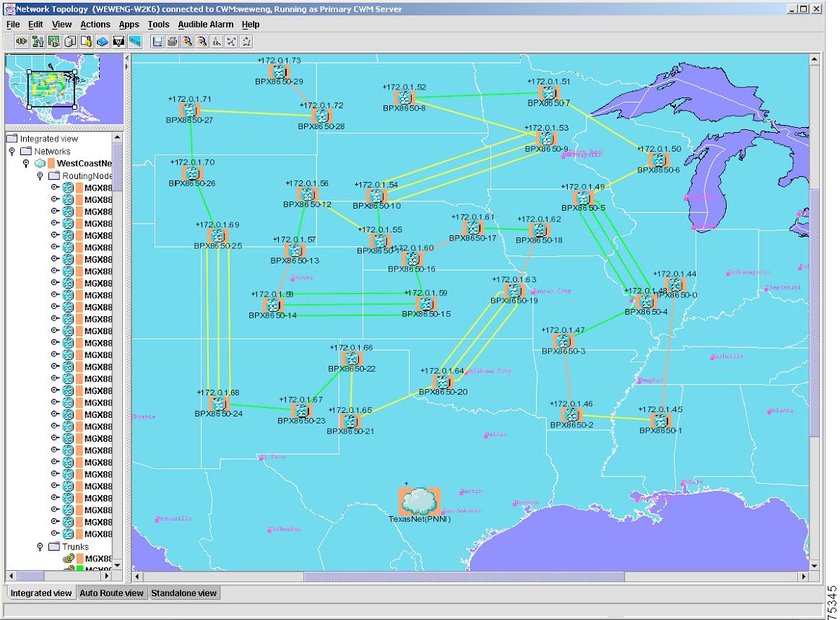Select the BPX8650-27 node icon

(190, 110)
